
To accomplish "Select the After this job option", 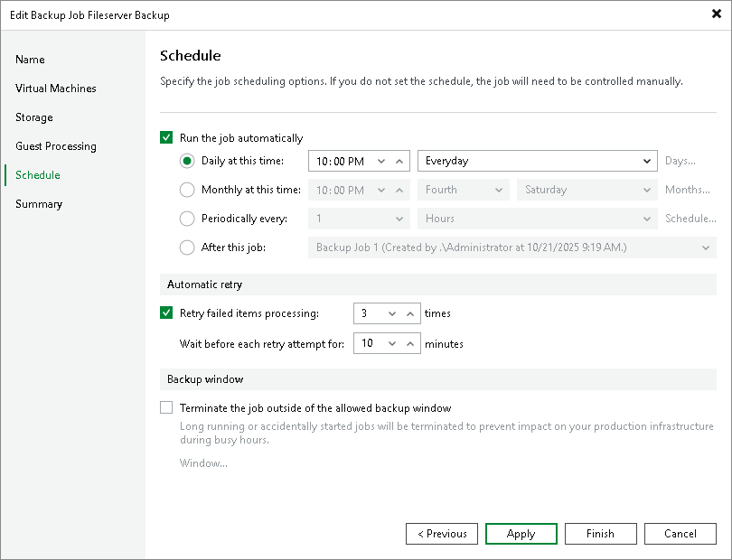I will [x=187, y=247].
